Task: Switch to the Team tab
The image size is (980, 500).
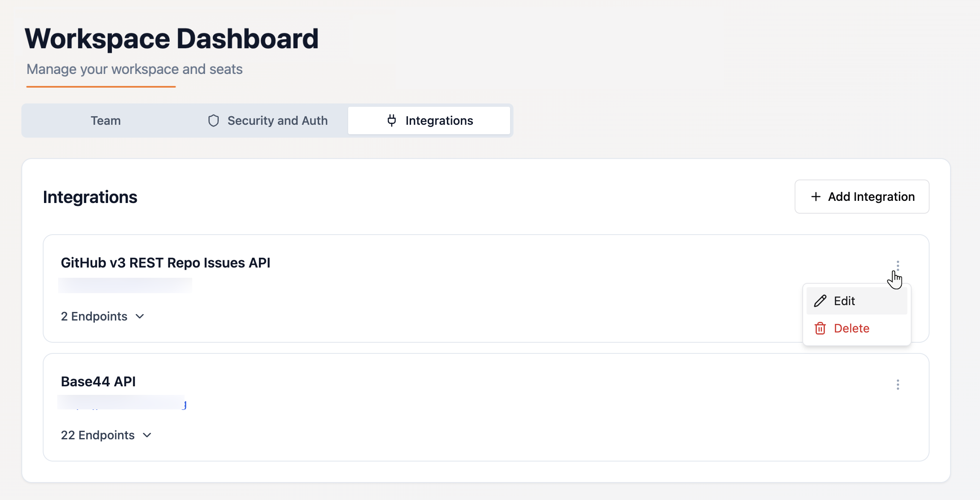Action: [105, 121]
